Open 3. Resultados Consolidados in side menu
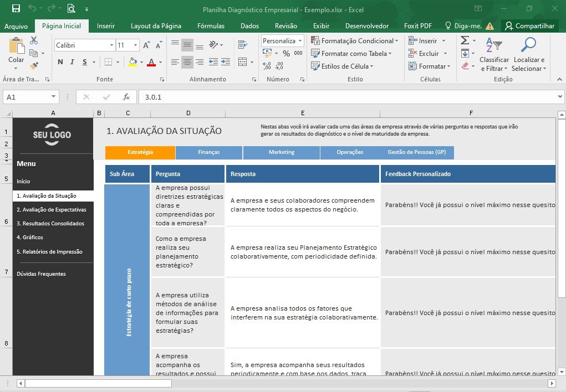The image size is (566, 392). 50,224
